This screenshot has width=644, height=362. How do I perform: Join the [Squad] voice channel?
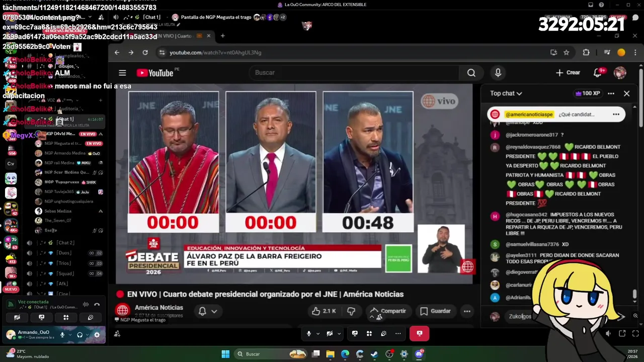[64, 274]
